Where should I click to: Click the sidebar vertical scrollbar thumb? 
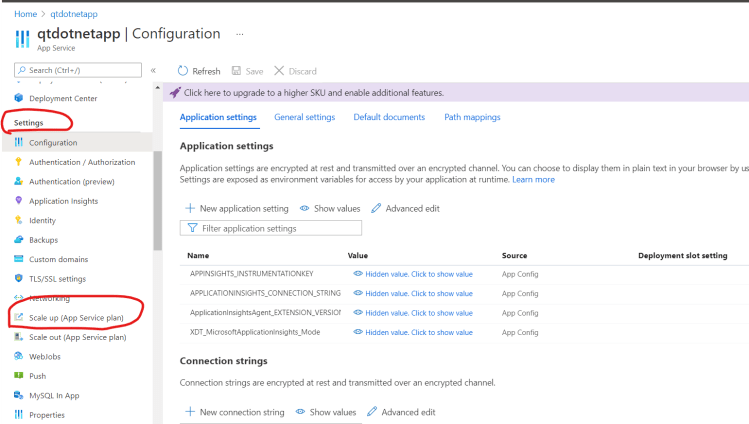click(x=158, y=201)
